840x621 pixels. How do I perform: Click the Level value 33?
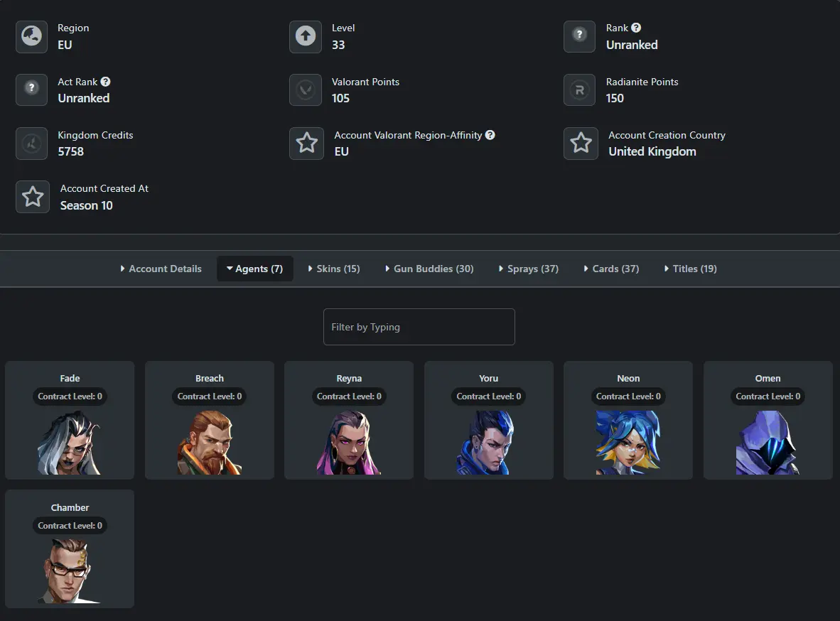338,45
